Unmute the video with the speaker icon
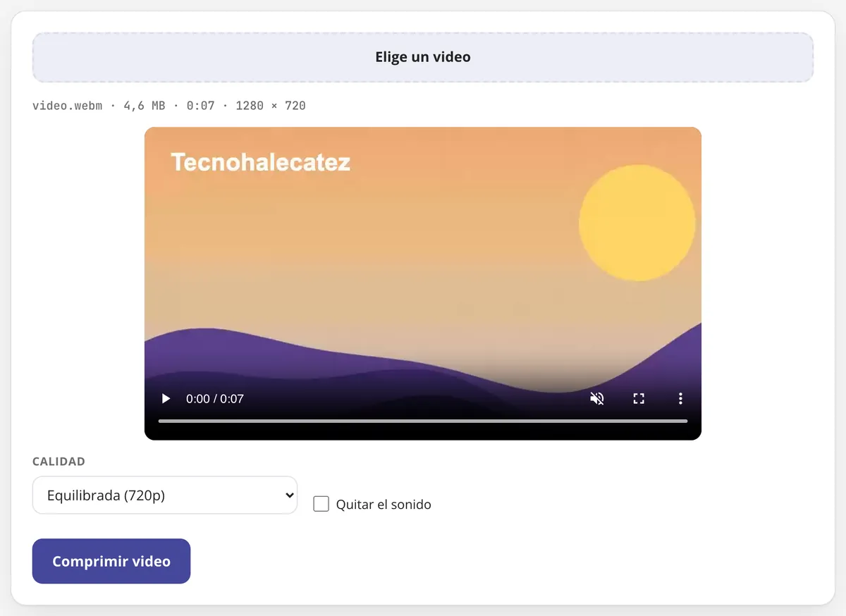Image resolution: width=846 pixels, height=616 pixels. (x=597, y=399)
